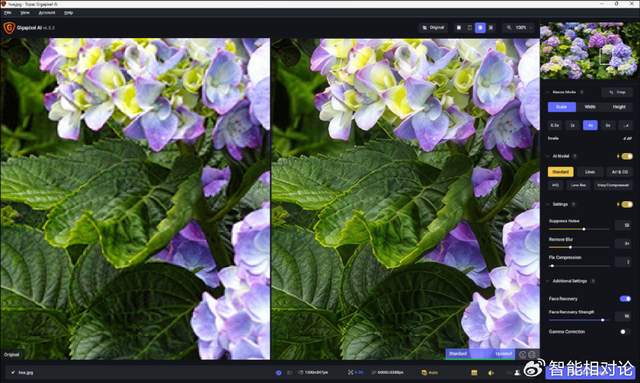Screen dimensions: 640x383
Task: Disable the Face Recovery toggle
Action: coord(625,299)
